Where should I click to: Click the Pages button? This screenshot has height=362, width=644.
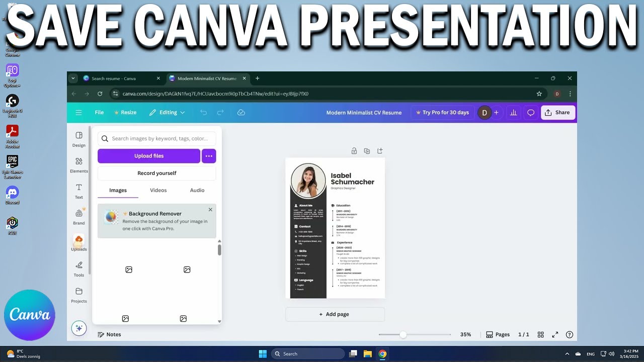coord(498,334)
